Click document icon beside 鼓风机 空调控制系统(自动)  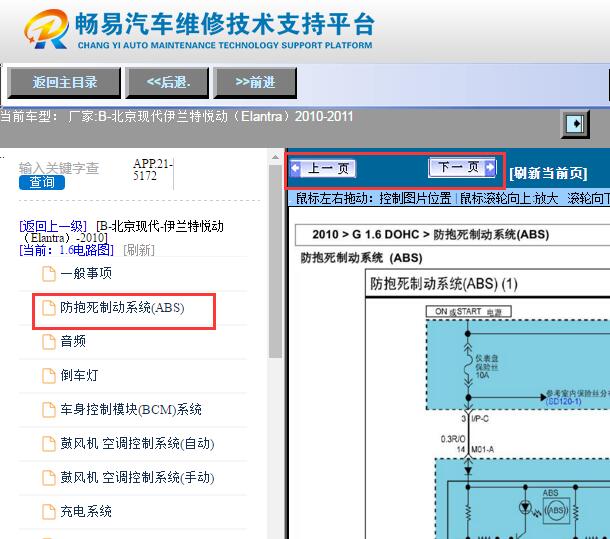click(49, 444)
